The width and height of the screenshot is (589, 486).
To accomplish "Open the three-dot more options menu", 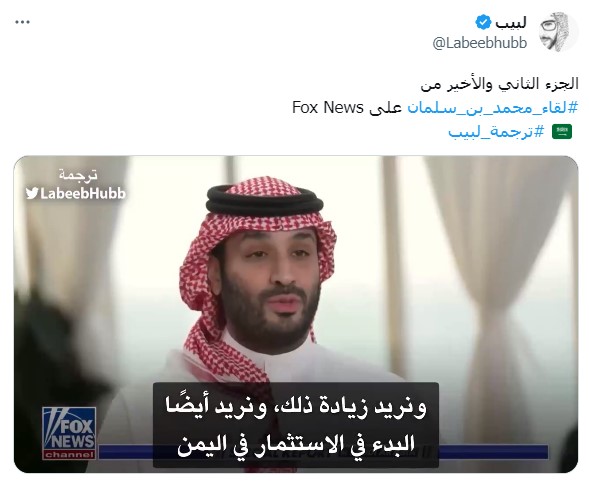I will 23,22.
